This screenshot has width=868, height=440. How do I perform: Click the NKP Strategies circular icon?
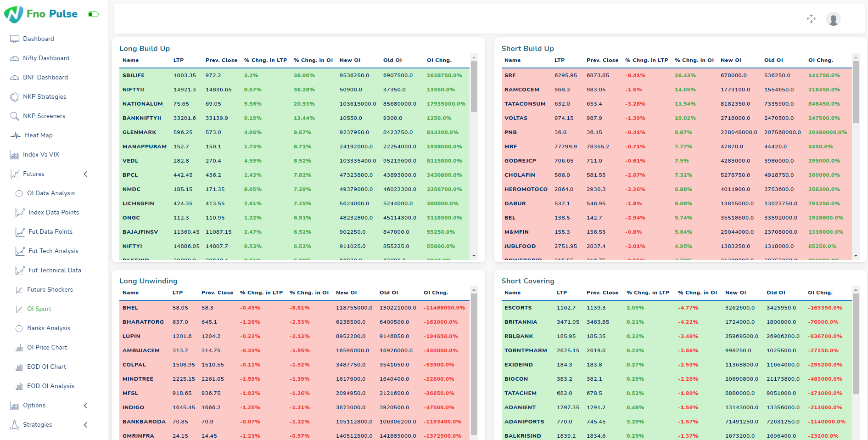(15, 97)
